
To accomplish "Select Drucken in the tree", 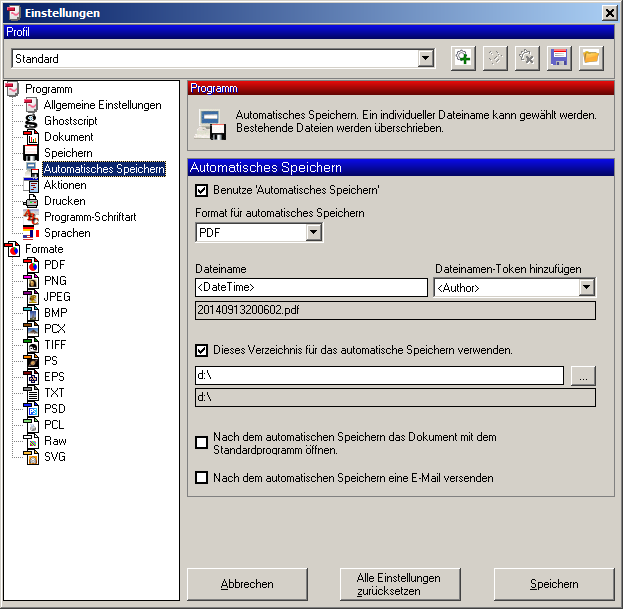I will click(x=65, y=201).
